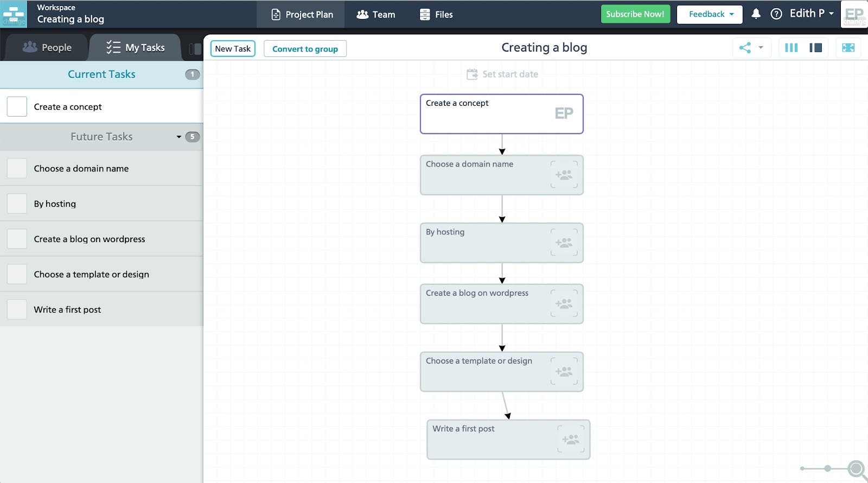This screenshot has width=868, height=483.
Task: Click the notification bell icon
Action: pos(756,14)
